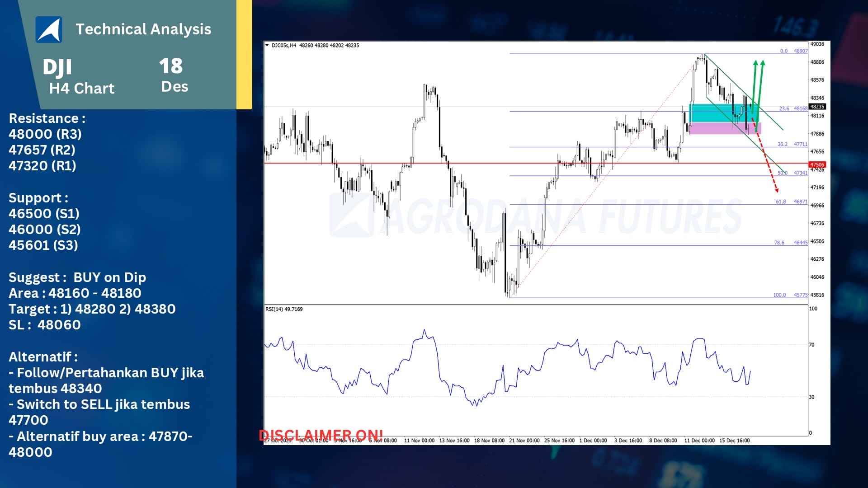Click the RSI(14) 49.7169 indicator label
This screenshot has width=868, height=488.
click(x=284, y=309)
